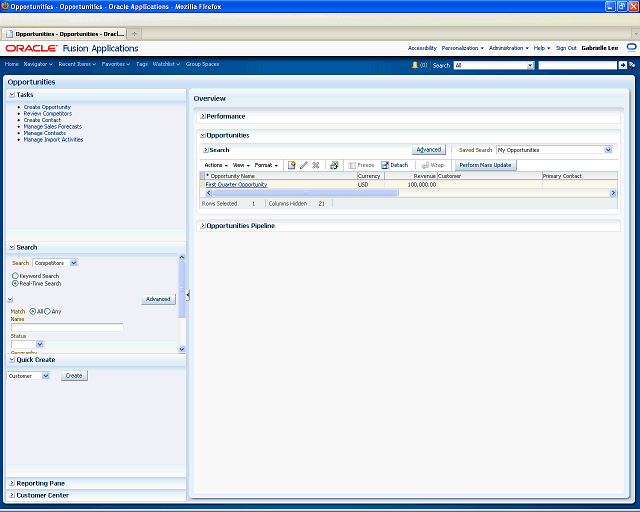Click the Quick Create Create button
The width and height of the screenshot is (640, 512).
74,376
